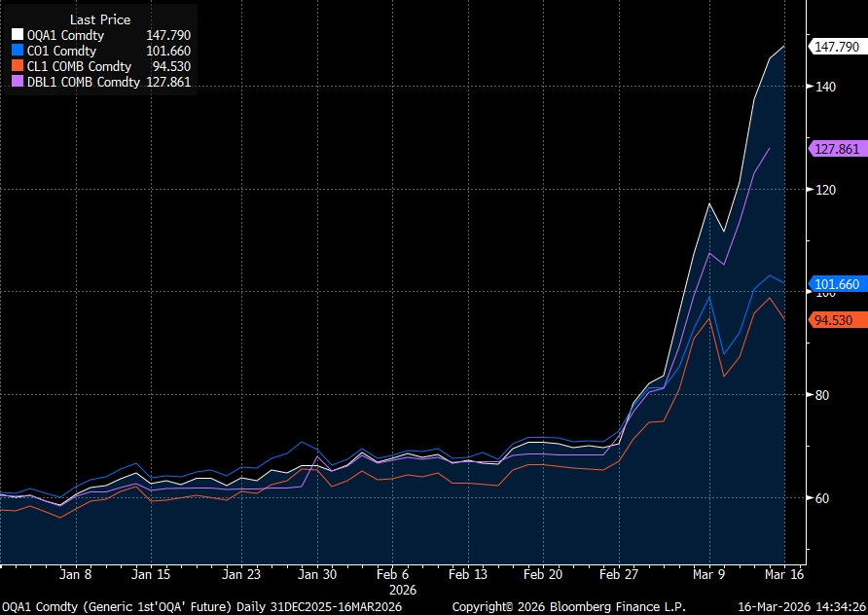Click the Mar 9 date axis label
The width and height of the screenshot is (868, 615).
708,574
